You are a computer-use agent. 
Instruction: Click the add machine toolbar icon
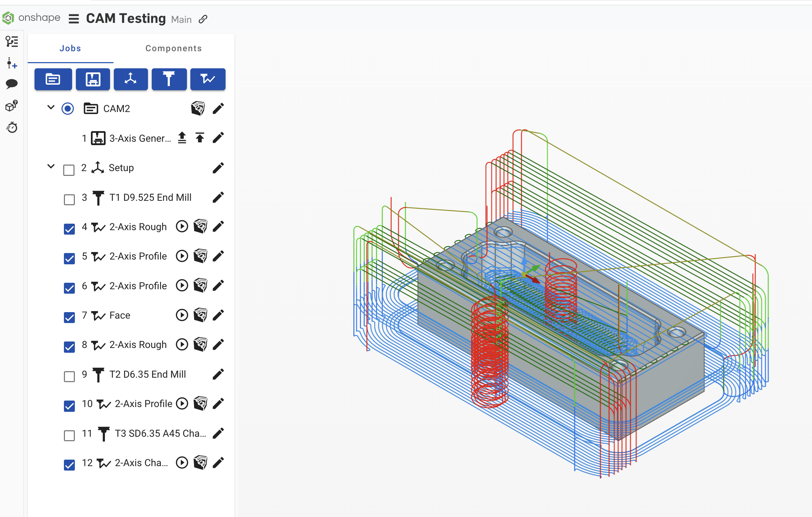pyautogui.click(x=93, y=79)
